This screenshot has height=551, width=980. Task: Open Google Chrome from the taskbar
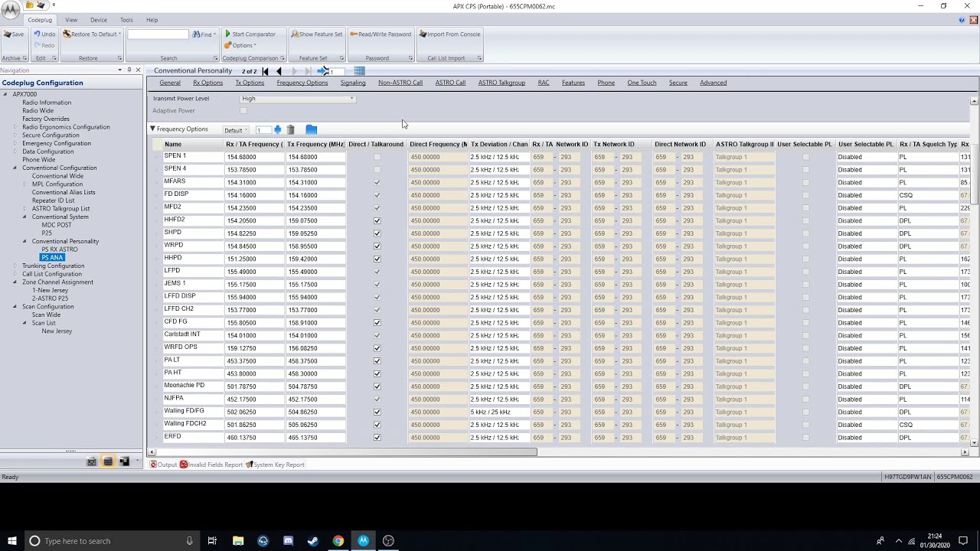coord(338,541)
